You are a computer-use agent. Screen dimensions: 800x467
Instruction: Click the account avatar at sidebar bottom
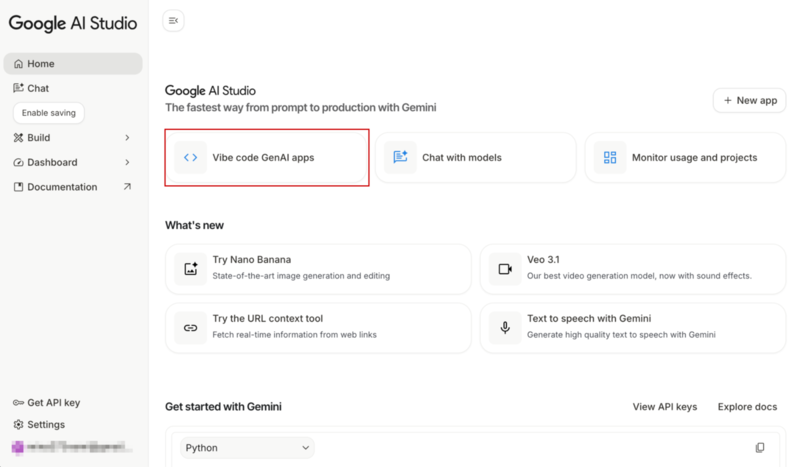pyautogui.click(x=18, y=448)
